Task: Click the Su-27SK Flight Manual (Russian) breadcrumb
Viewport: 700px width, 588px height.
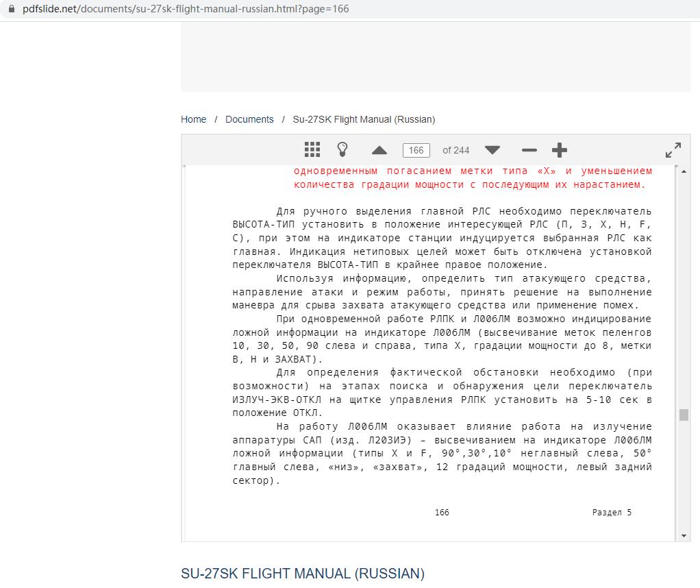Action: pos(364,119)
